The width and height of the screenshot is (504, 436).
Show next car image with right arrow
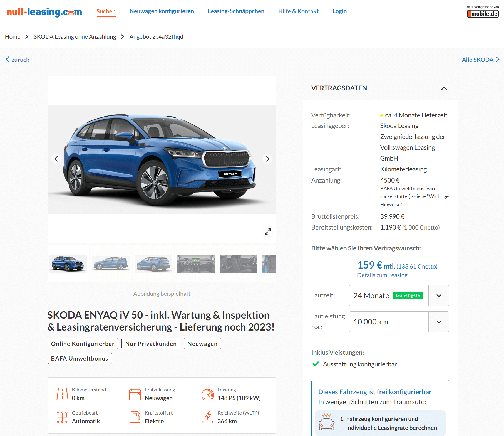tap(267, 159)
